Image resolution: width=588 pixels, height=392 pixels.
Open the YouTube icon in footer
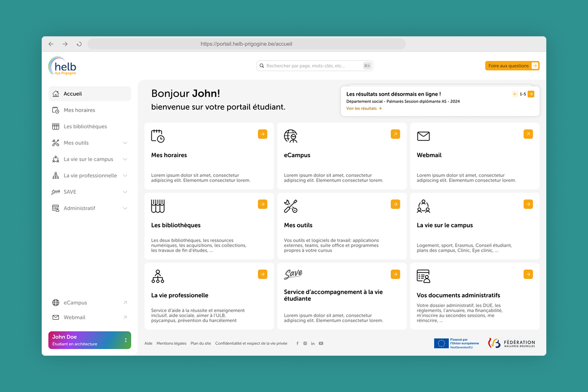click(321, 344)
